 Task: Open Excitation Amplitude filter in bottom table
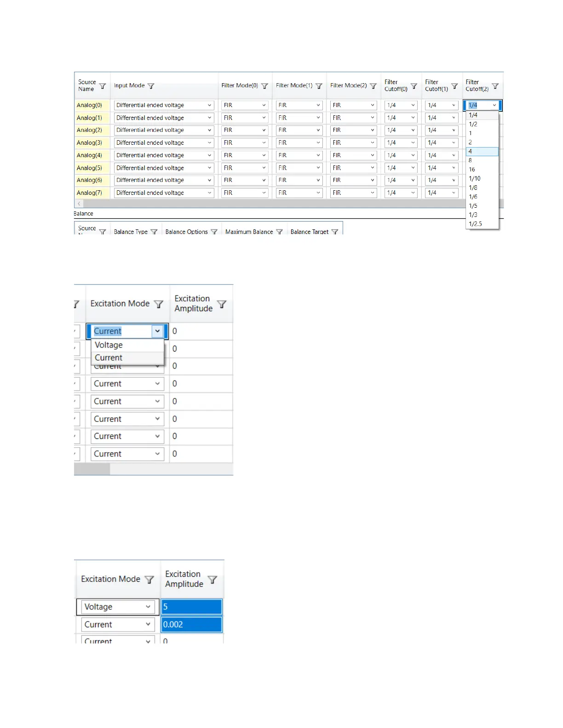point(213,580)
